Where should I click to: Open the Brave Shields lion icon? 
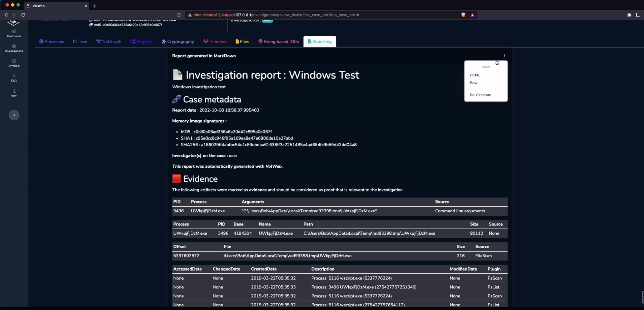[x=463, y=15]
